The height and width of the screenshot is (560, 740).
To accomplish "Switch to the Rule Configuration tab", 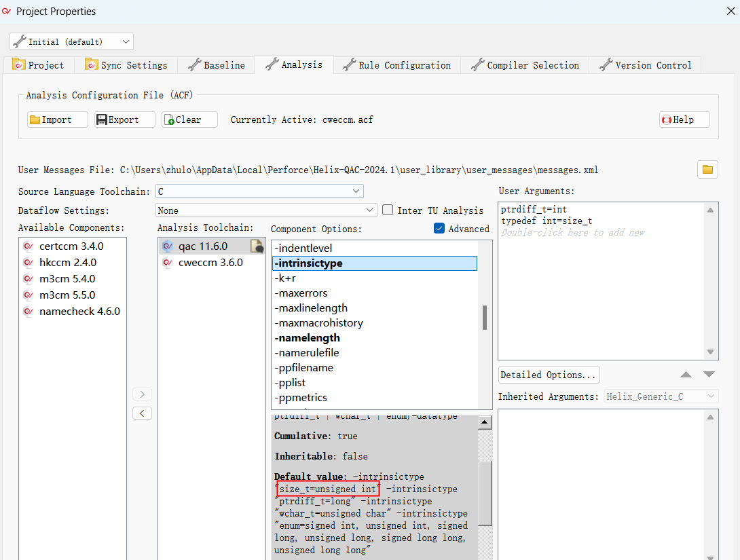I will (x=396, y=65).
